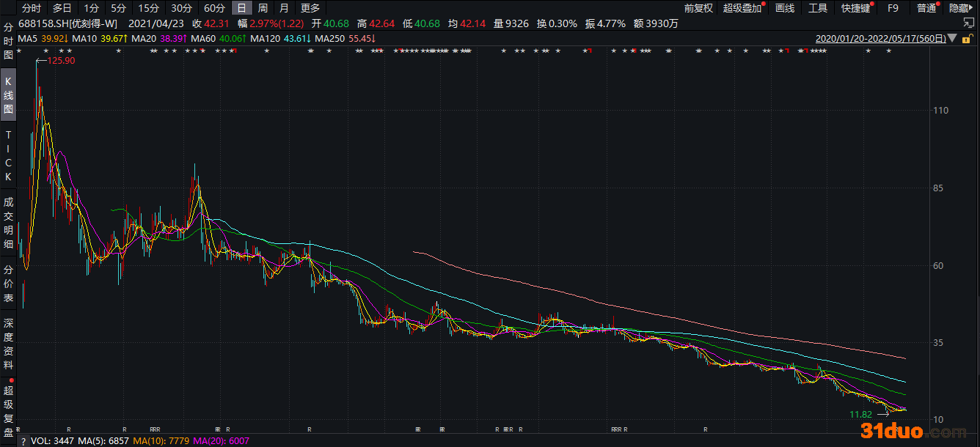The image size is (980, 447).
Task: Expand the date range dropdown triangle
Action: pos(952,38)
